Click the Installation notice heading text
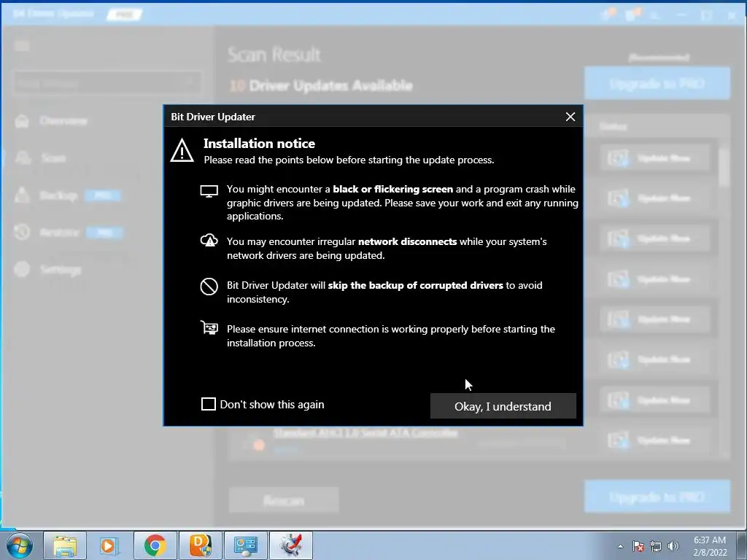 click(259, 144)
